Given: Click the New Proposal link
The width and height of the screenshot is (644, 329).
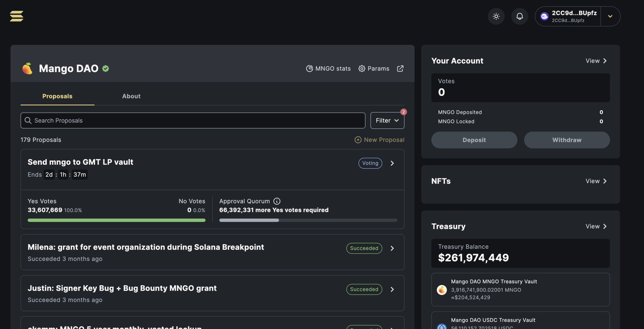Looking at the screenshot, I should 379,140.
